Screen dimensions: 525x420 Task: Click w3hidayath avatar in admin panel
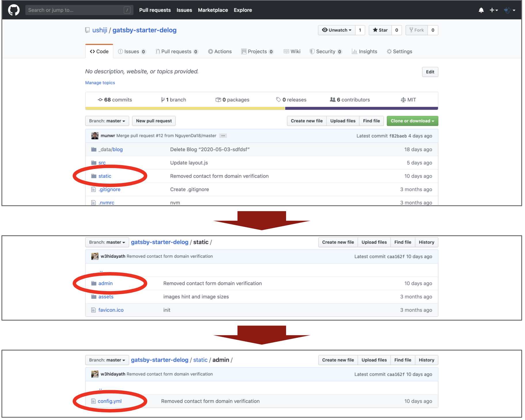pyautogui.click(x=95, y=374)
